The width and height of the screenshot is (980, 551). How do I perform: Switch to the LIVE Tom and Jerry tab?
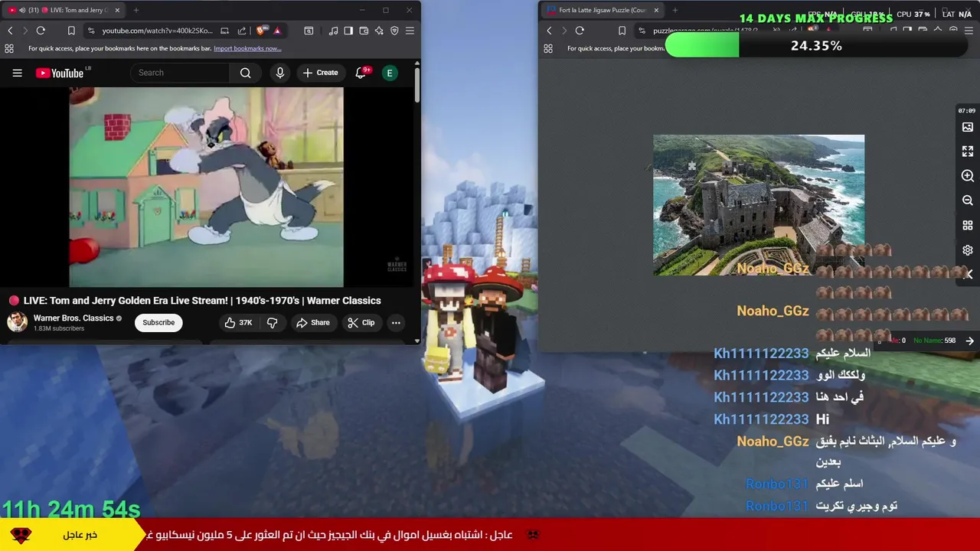tap(64, 10)
